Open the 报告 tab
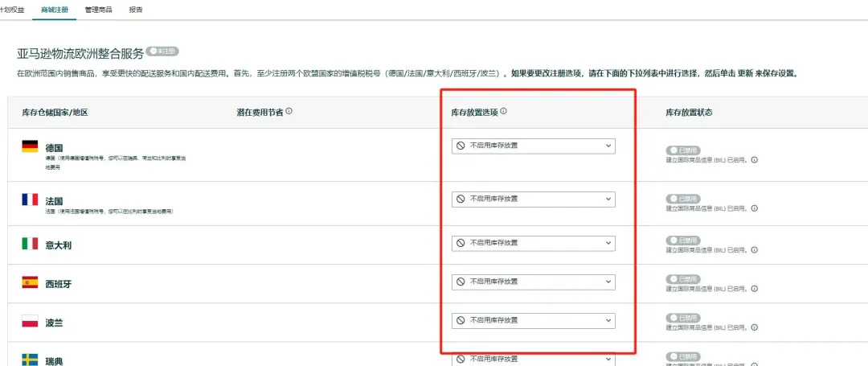Screen dimensions: 868x366 [x=136, y=10]
